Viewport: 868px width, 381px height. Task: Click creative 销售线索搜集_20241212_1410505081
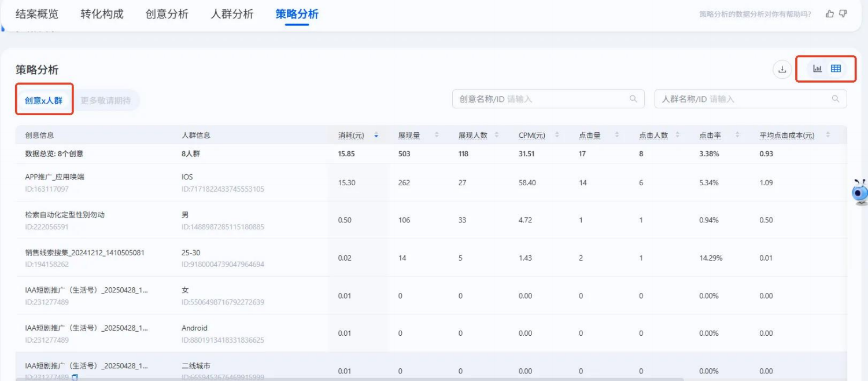tap(85, 252)
